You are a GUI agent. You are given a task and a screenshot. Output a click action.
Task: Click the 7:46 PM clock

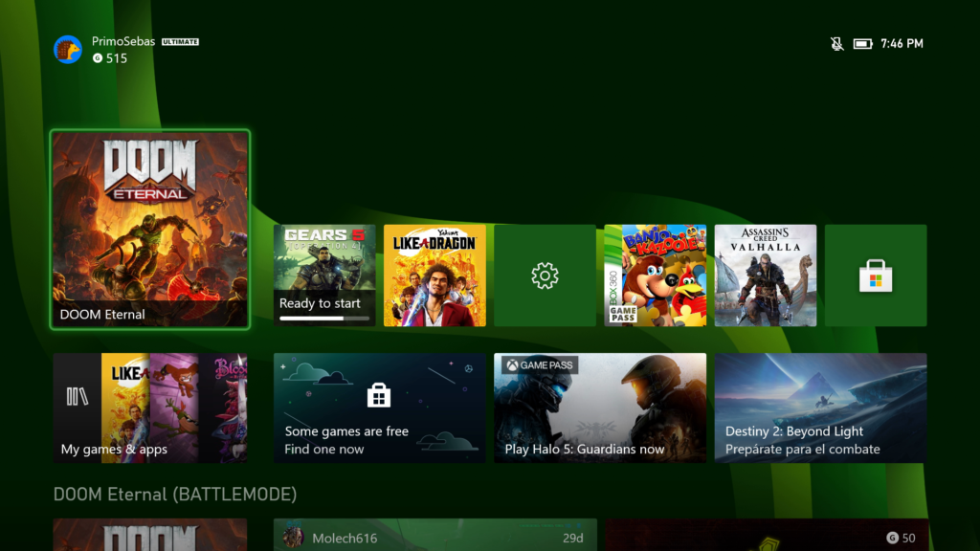click(902, 44)
